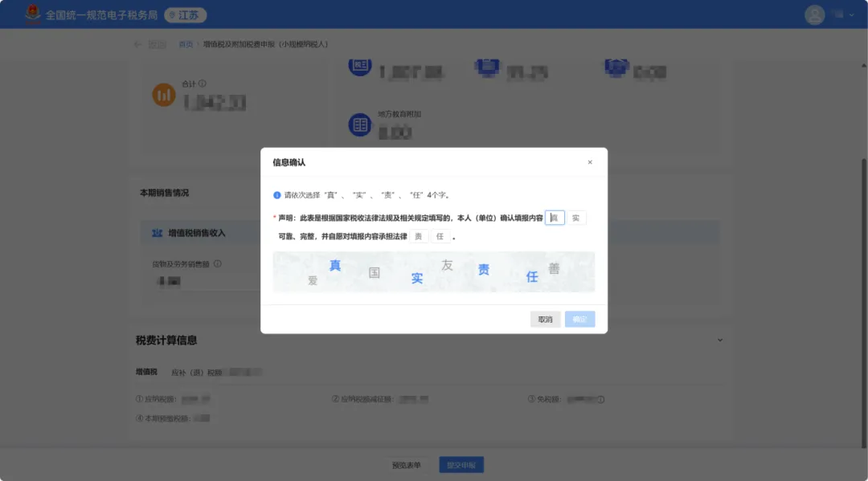868x481 pixels.
Task: Click the blue 实 character in captcha
Action: click(417, 279)
